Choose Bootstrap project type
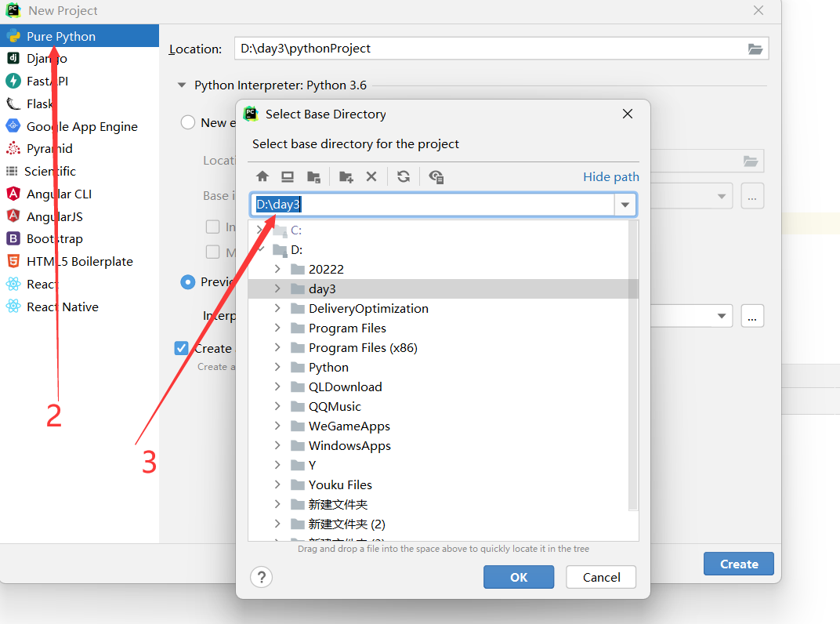The width and height of the screenshot is (840, 624). (79, 238)
